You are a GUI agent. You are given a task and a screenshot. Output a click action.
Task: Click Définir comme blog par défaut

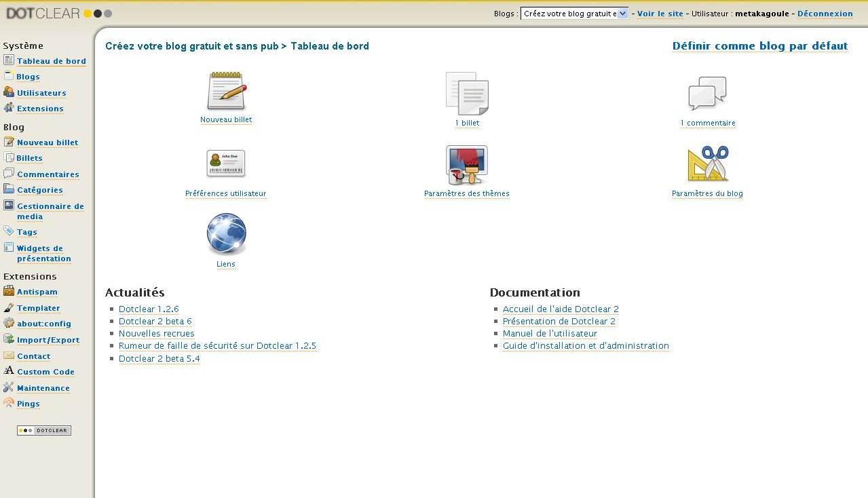pyautogui.click(x=760, y=46)
